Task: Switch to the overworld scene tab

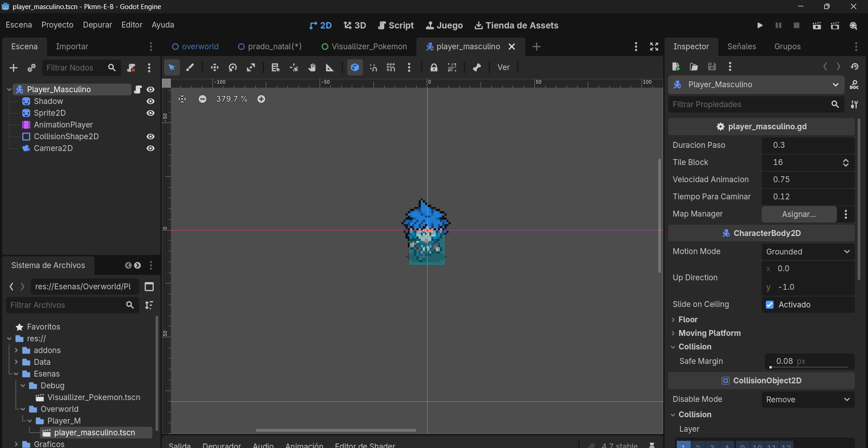Action: [x=195, y=47]
